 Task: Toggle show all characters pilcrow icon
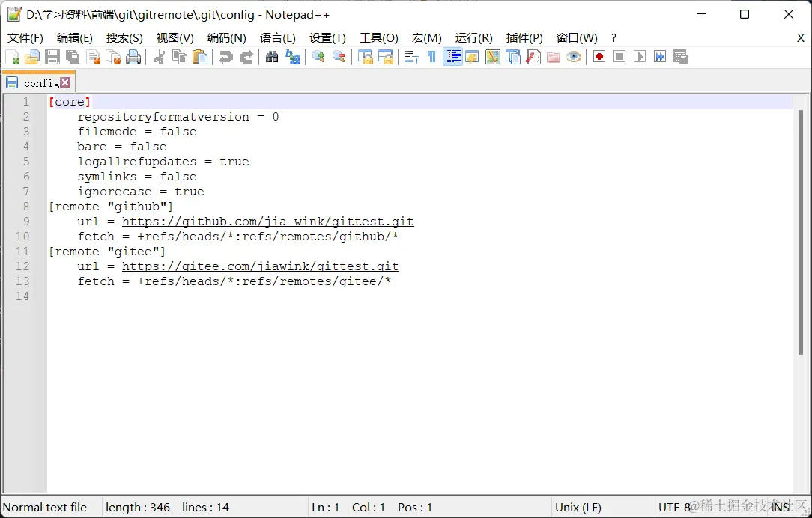(432, 57)
